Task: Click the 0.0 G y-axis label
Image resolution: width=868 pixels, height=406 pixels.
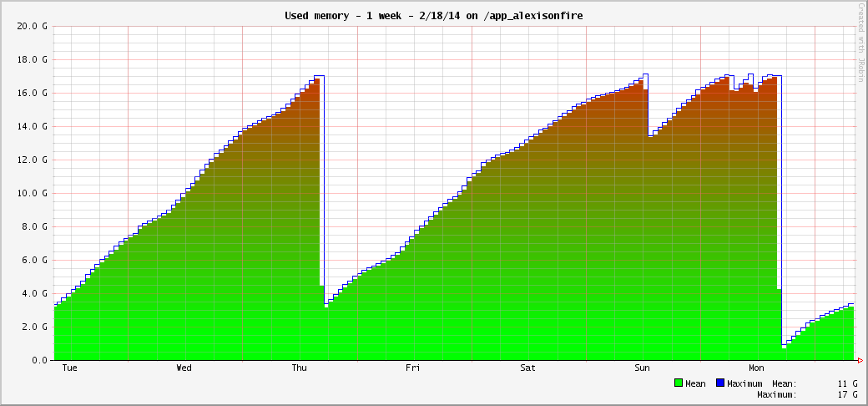Action: (33, 360)
